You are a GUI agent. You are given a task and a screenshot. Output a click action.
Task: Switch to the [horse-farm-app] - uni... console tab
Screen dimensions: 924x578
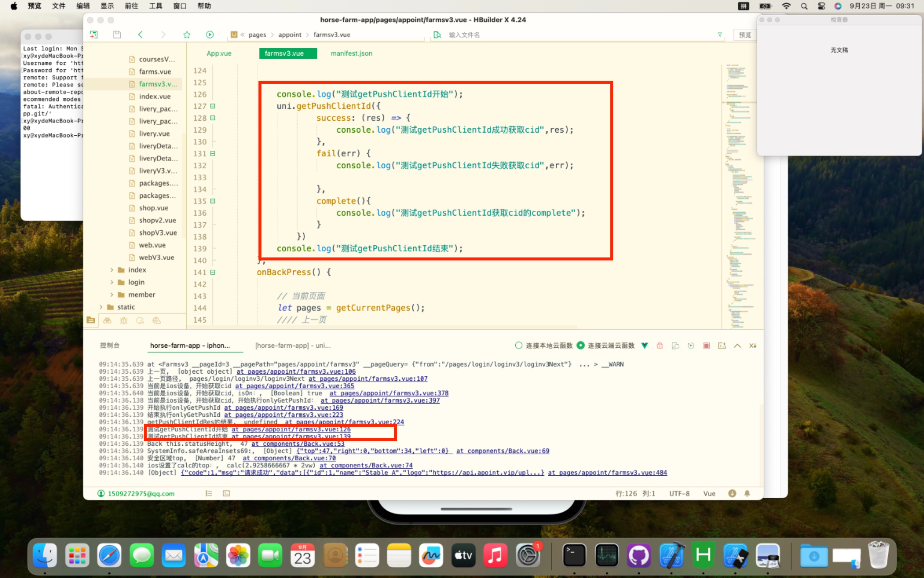[293, 346]
